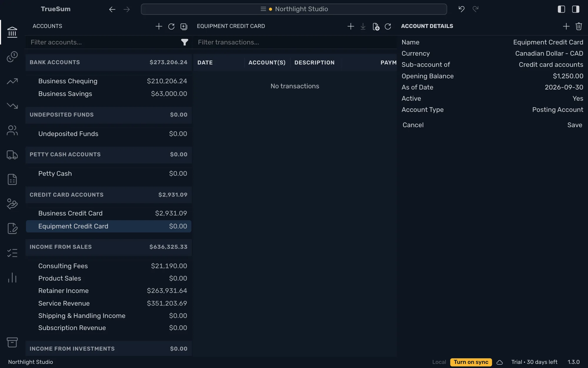This screenshot has height=368, width=588.
Task: Click the account filter funnel icon
Action: [x=185, y=42]
